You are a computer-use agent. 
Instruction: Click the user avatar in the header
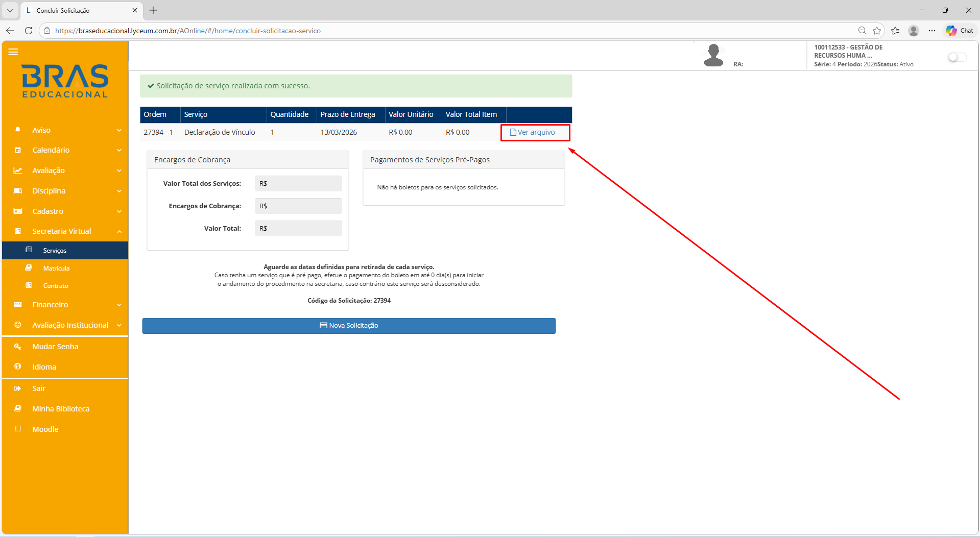713,55
